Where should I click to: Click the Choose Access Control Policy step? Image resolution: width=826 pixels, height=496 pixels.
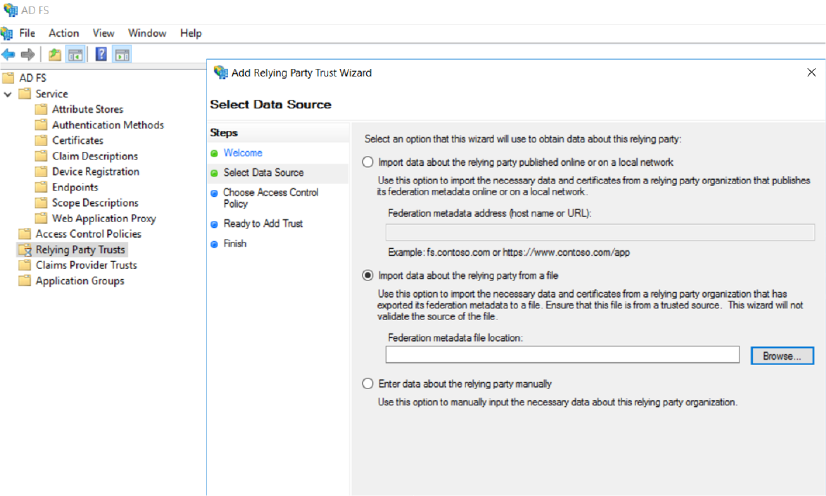point(271,198)
